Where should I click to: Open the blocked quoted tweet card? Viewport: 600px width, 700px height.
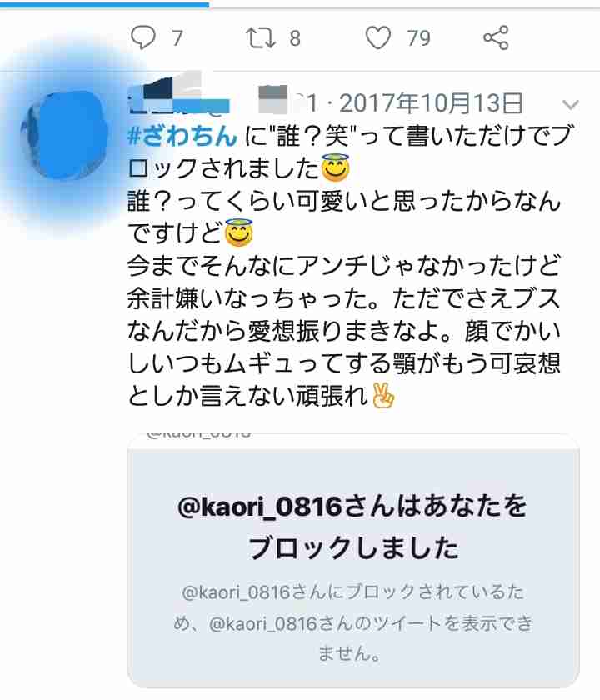[353, 561]
